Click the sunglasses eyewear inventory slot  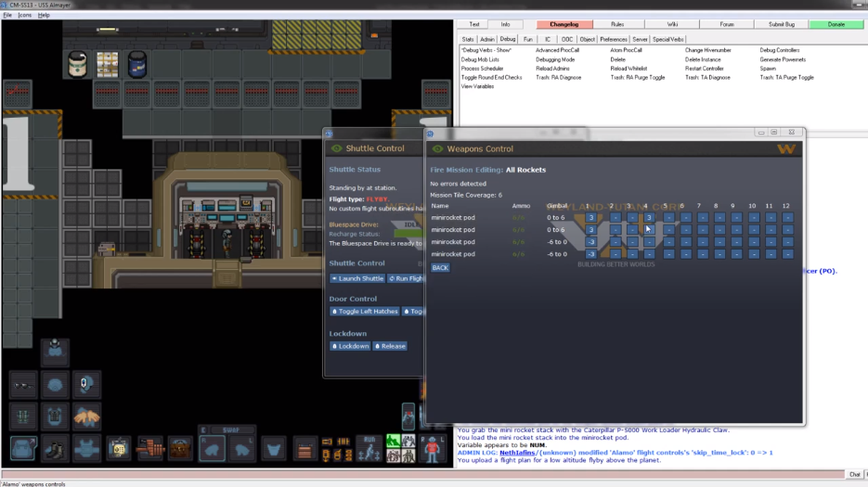23,386
